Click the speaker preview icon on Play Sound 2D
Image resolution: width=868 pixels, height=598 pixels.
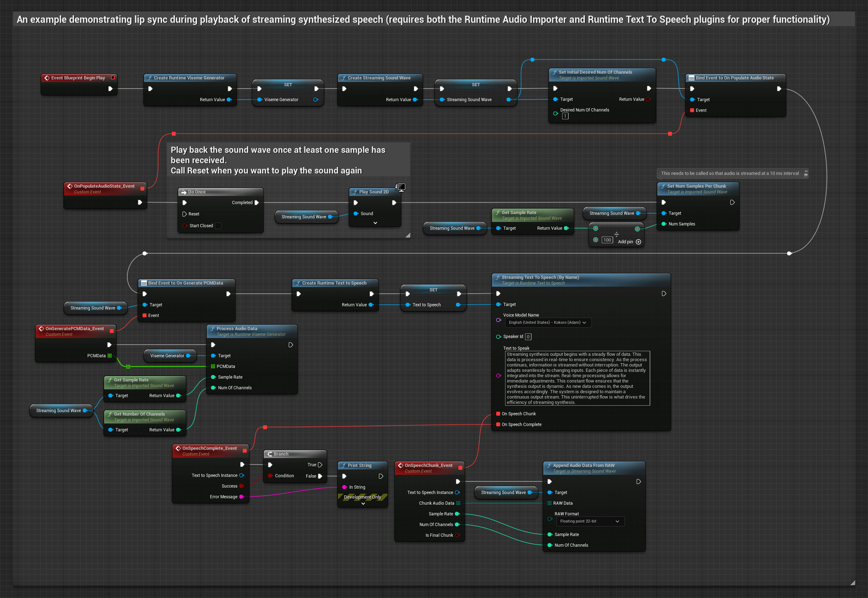point(401,187)
